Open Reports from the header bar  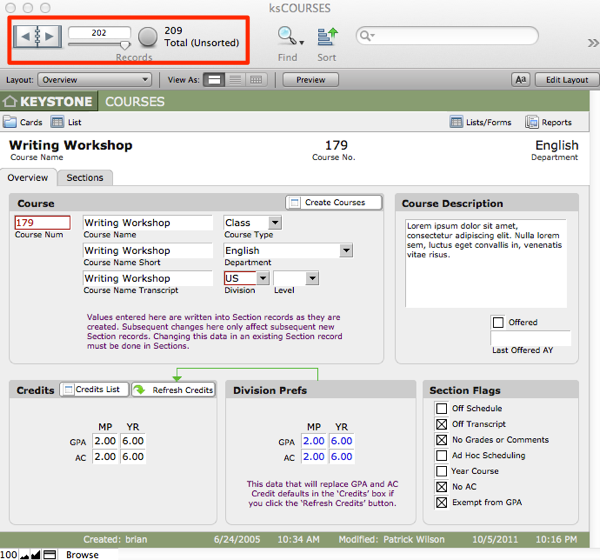click(x=548, y=122)
